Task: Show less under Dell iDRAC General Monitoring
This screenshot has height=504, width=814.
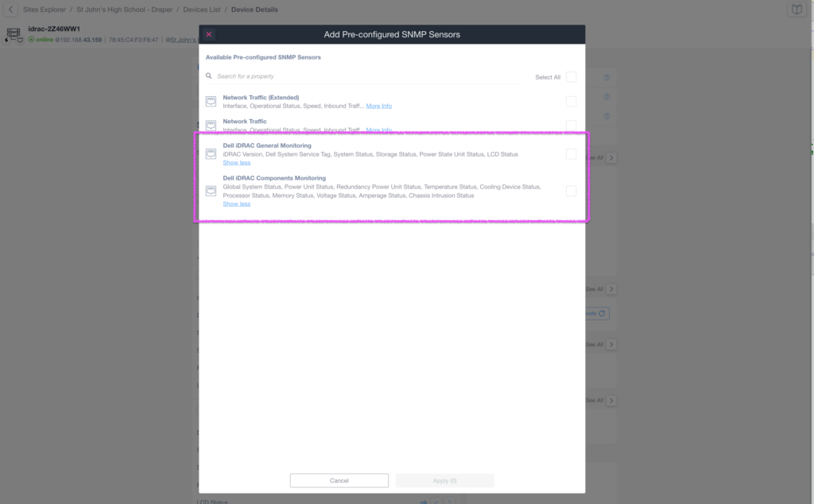Action: [x=237, y=162]
